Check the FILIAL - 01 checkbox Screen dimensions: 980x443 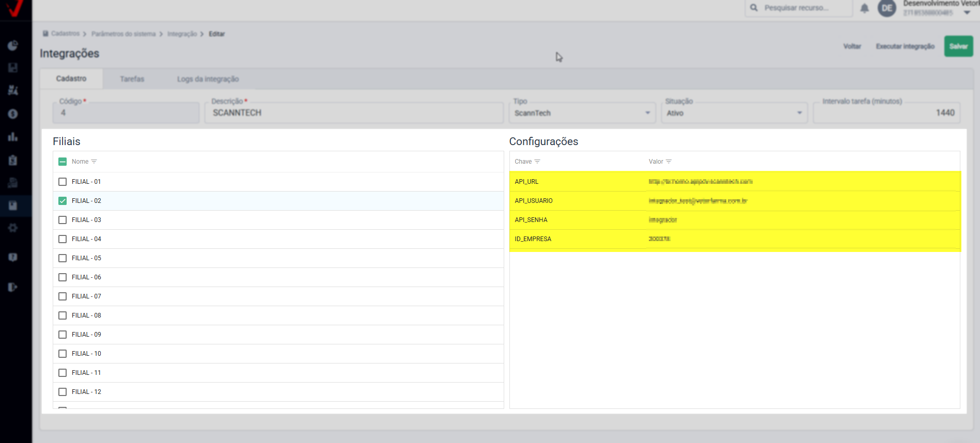pos(63,182)
